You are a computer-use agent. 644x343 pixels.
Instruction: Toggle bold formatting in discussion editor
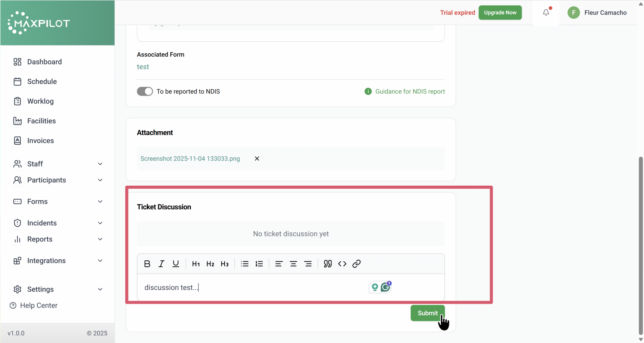(147, 264)
